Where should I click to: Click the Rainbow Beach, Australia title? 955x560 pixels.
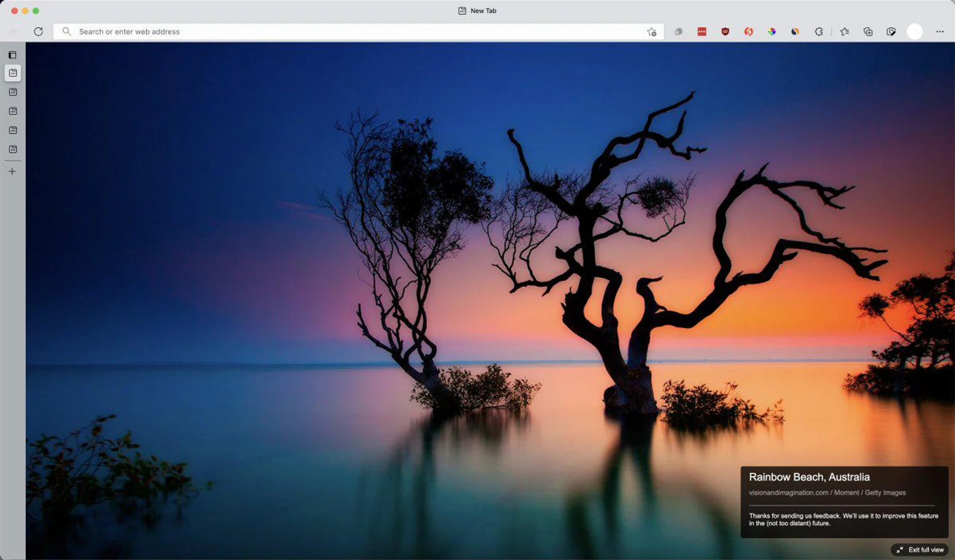click(809, 477)
